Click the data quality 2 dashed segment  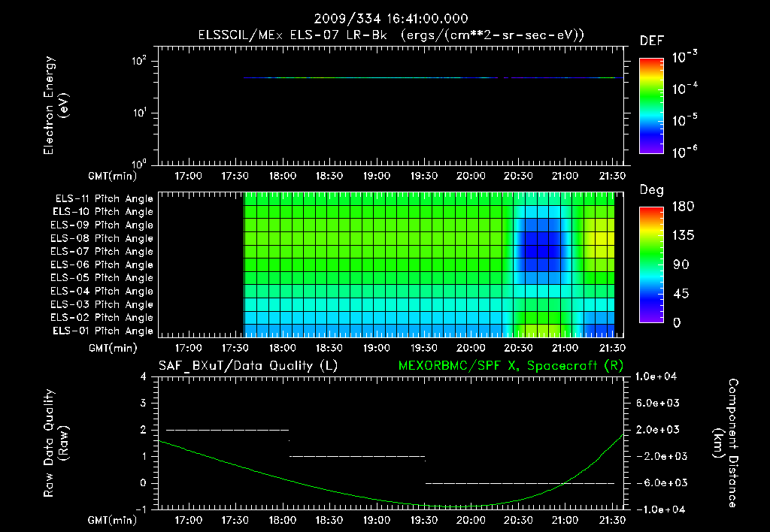click(x=227, y=430)
